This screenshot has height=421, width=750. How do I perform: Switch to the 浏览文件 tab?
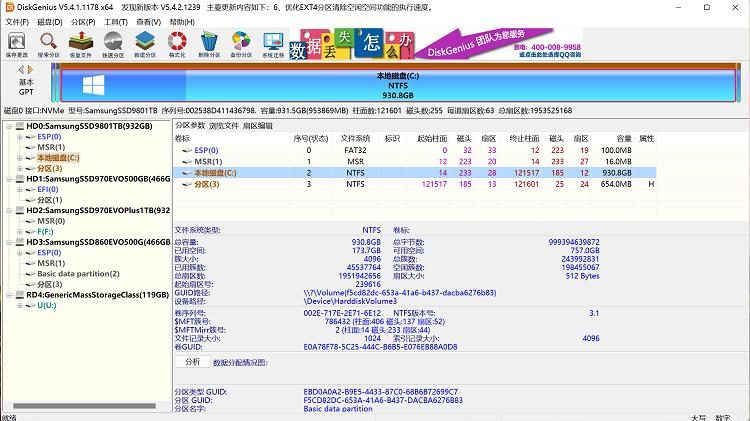click(x=223, y=126)
